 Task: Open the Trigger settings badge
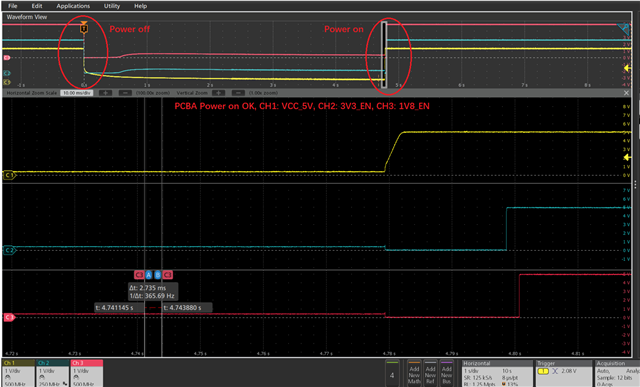tap(563, 373)
